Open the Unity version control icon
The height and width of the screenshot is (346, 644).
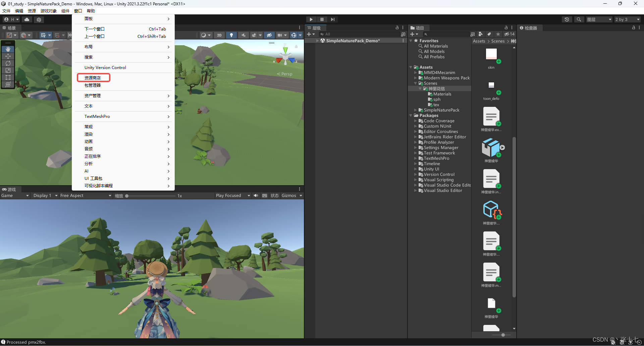click(x=39, y=19)
